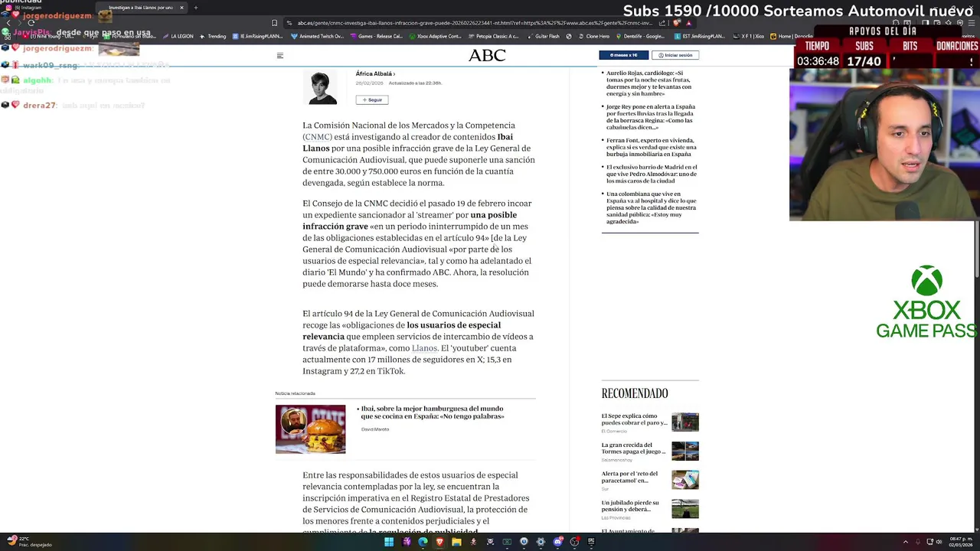The width and height of the screenshot is (980, 551).
Task: Open the Guitar Flash bookmark
Action: (x=543, y=36)
